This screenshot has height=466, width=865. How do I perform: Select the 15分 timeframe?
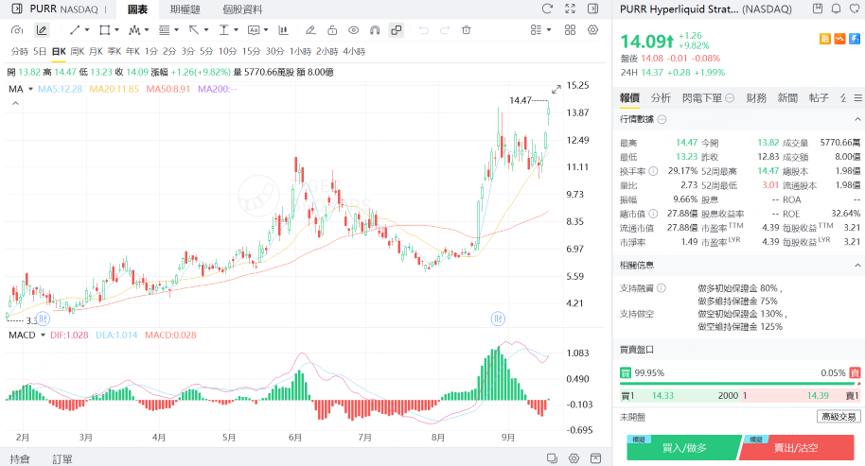click(251, 51)
